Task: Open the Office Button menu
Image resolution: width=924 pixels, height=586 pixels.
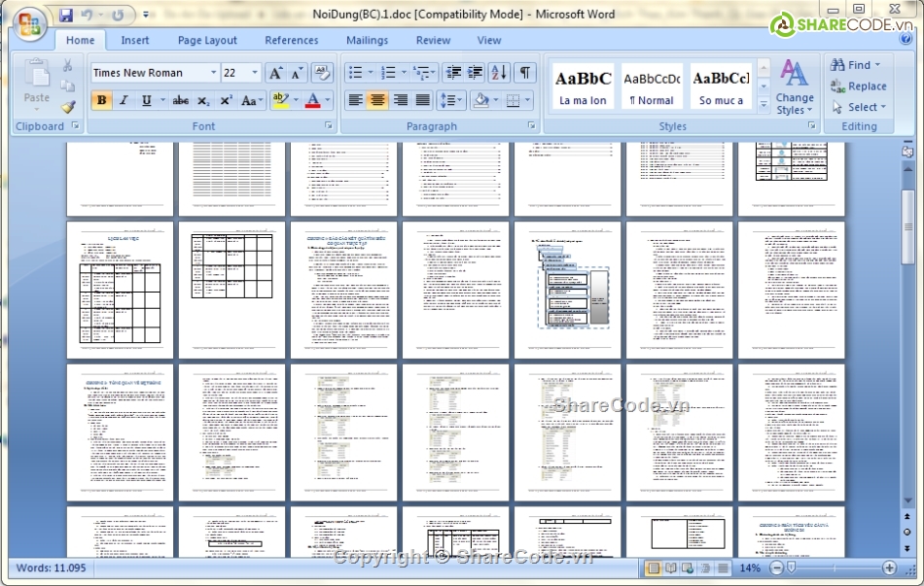Action: [30, 24]
